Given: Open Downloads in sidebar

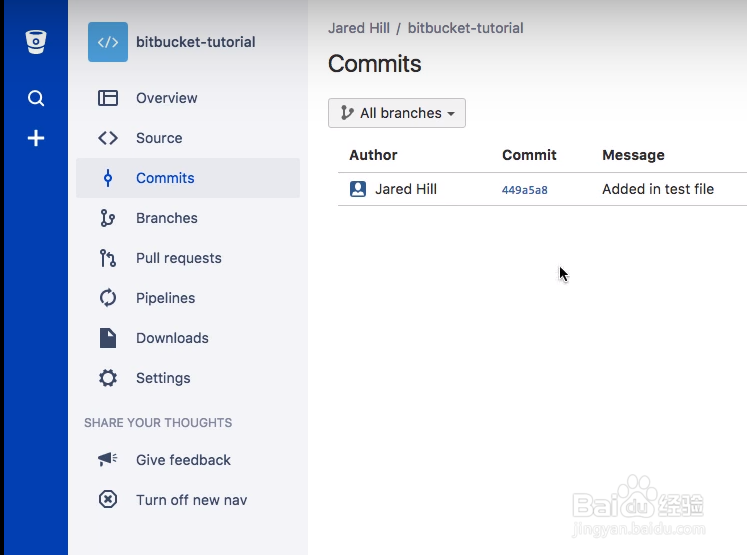Looking at the screenshot, I should [188, 338].
